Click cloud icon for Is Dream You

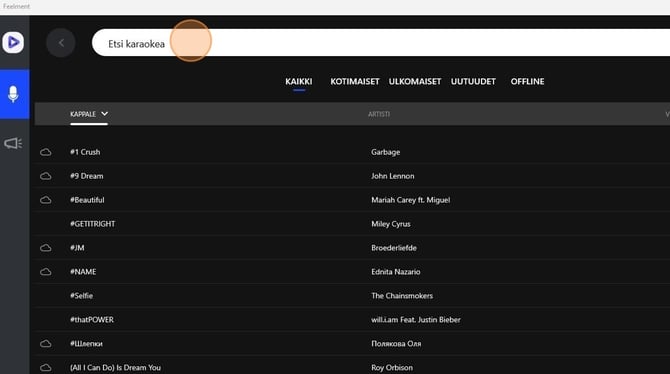click(x=46, y=368)
